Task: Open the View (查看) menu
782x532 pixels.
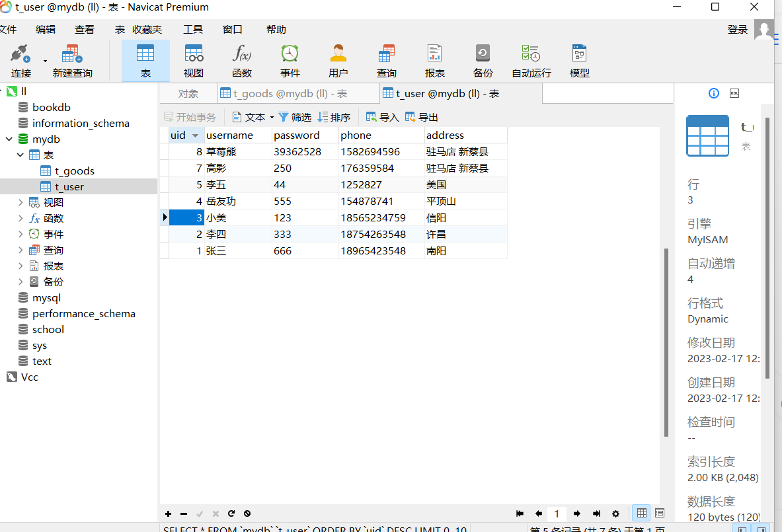Action: [x=85, y=30]
